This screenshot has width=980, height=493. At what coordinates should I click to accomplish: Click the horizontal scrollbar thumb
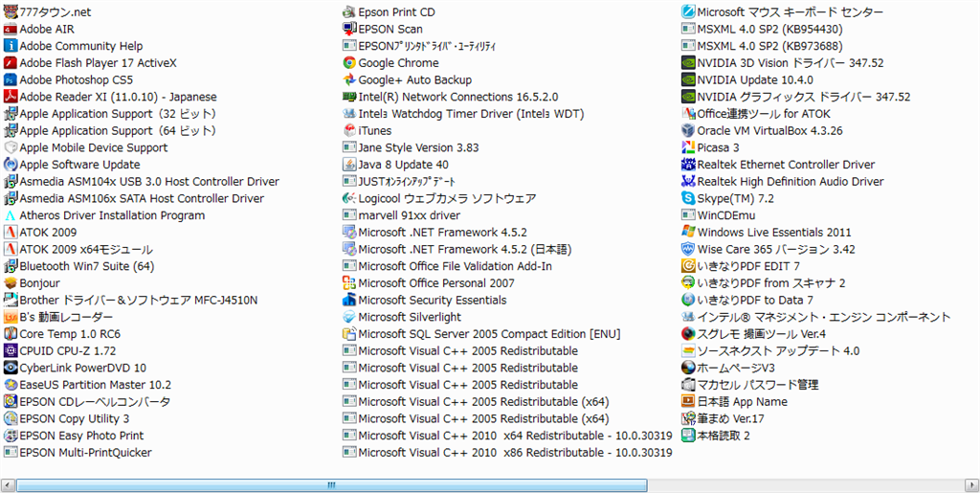[x=331, y=485]
